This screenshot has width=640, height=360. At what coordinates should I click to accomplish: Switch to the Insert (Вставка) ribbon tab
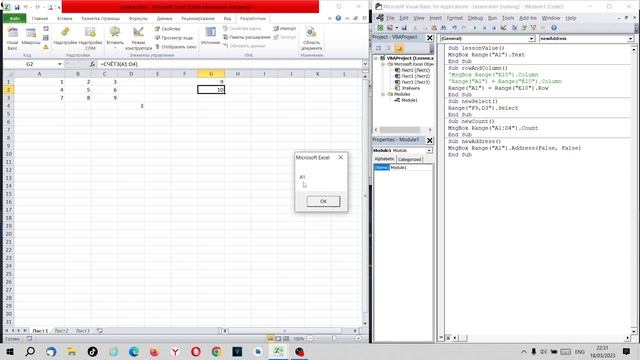[x=64, y=18]
